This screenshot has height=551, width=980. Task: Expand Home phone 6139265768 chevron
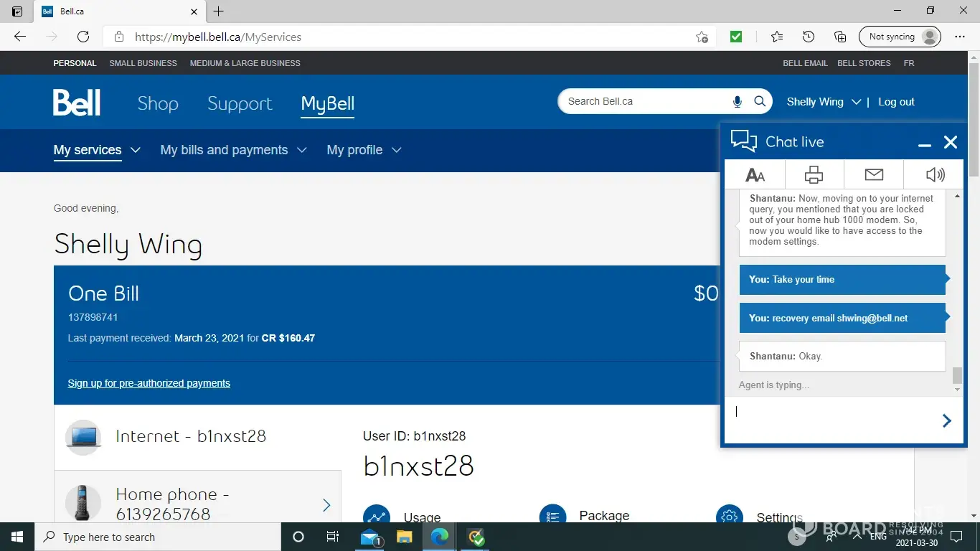click(x=326, y=505)
